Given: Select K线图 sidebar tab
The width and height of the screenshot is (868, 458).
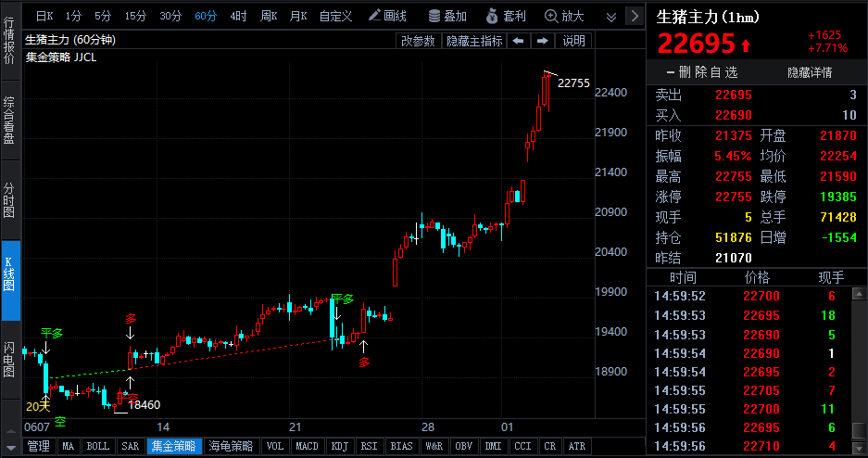Looking at the screenshot, I should tap(10, 281).
